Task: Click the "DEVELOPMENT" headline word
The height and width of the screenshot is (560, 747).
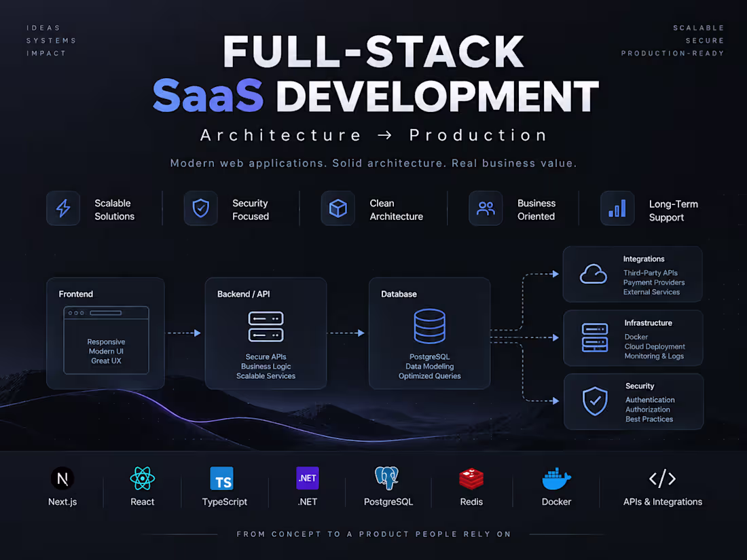Action: coord(437,96)
